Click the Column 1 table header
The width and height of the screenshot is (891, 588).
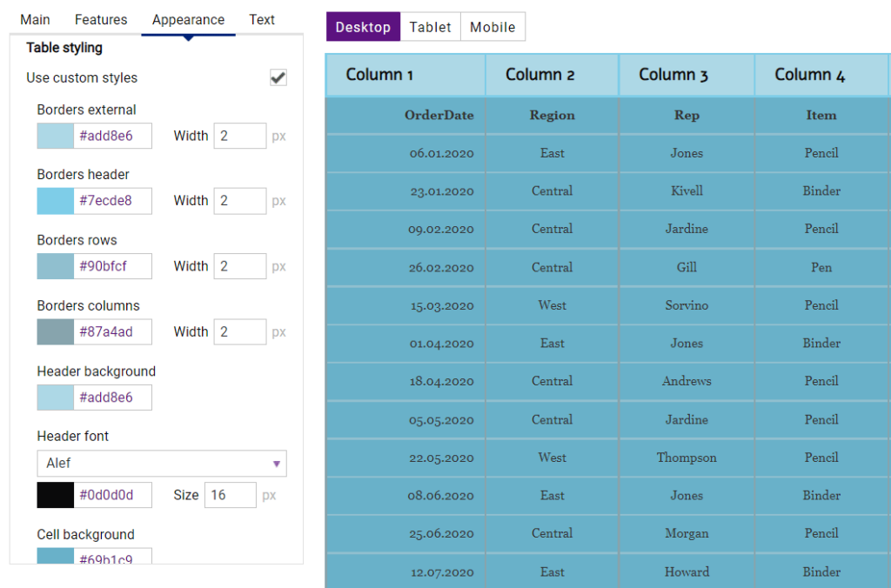[x=405, y=75]
